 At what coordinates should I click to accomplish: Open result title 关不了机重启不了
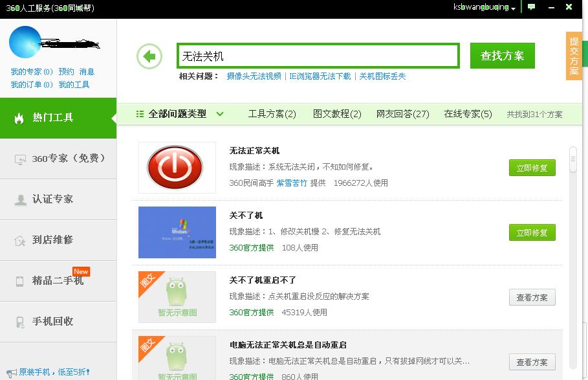point(263,280)
